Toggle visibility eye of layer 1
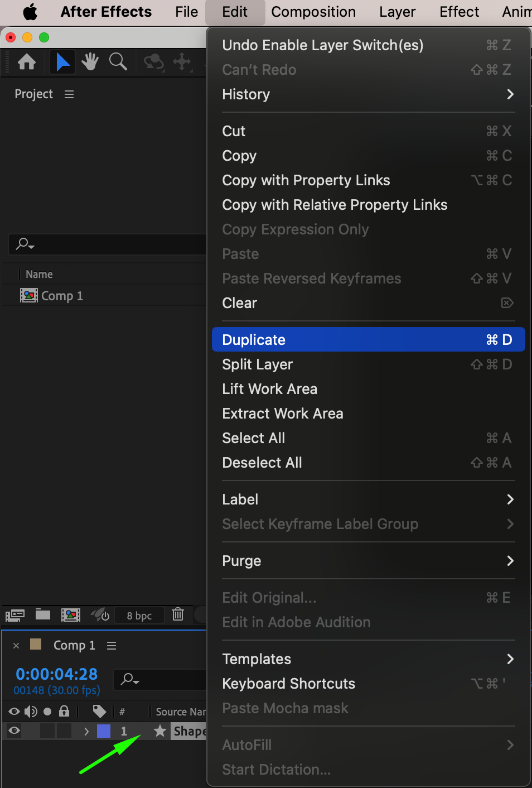 [x=14, y=731]
